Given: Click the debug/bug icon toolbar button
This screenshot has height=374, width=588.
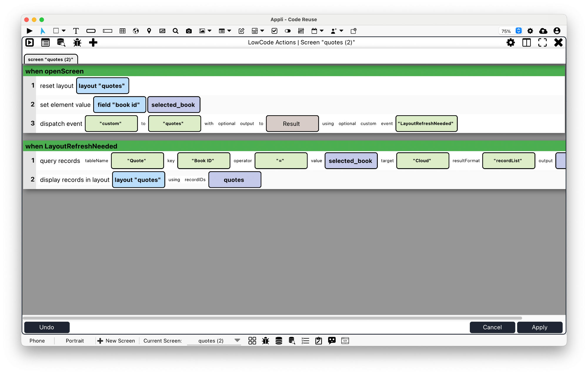Looking at the screenshot, I should pyautogui.click(x=78, y=42).
